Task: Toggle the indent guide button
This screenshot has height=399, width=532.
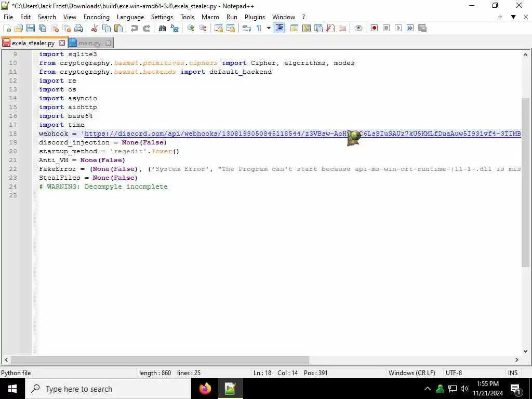Action: [279, 28]
